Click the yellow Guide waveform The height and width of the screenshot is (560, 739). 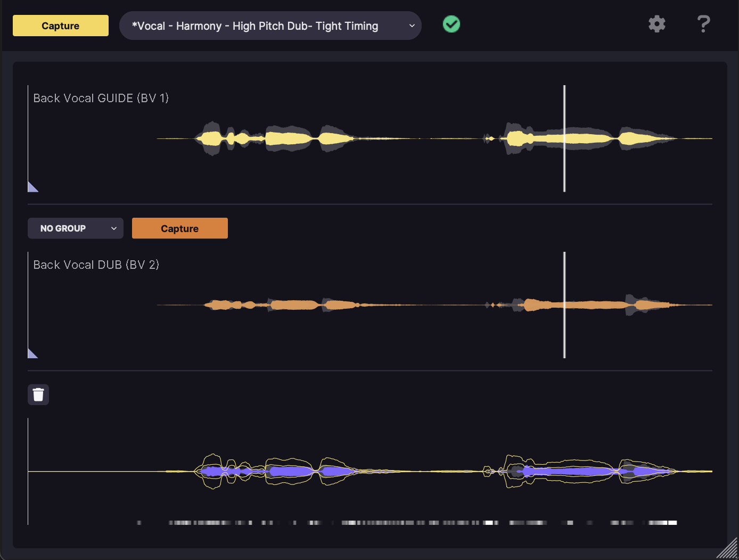[288, 138]
